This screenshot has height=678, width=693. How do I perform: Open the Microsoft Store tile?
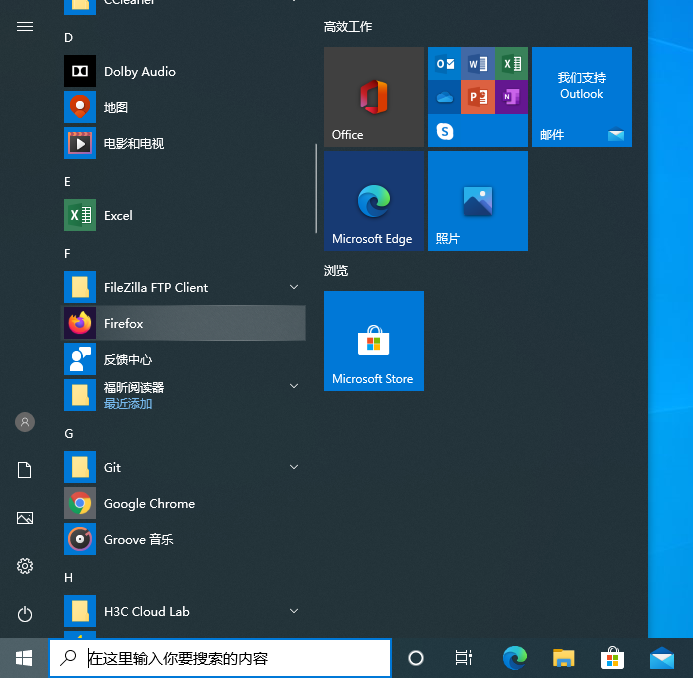[x=373, y=341]
